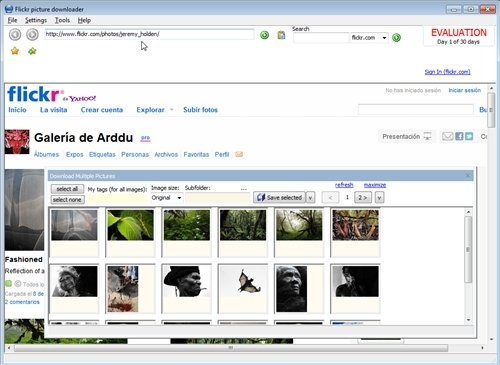Open the flickr.com search site dropdown

pyautogui.click(x=384, y=38)
